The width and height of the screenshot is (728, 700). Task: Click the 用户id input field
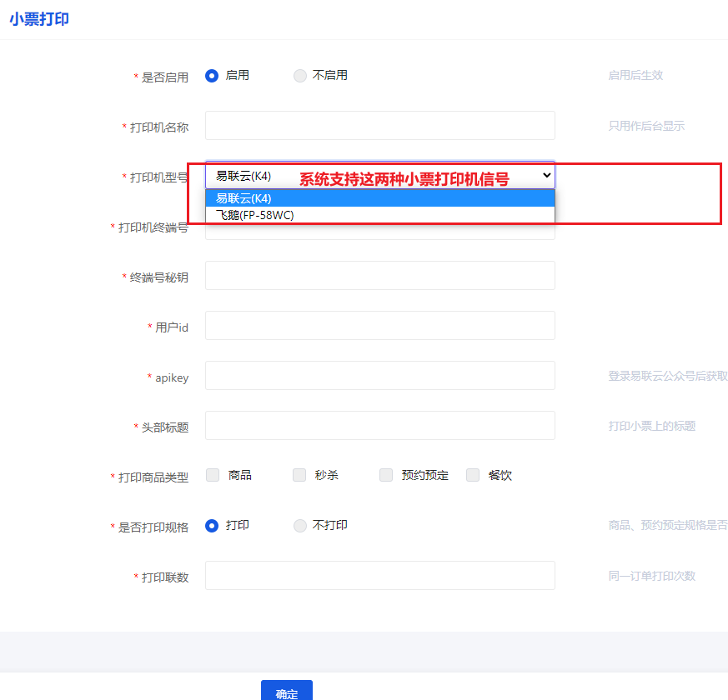(379, 325)
